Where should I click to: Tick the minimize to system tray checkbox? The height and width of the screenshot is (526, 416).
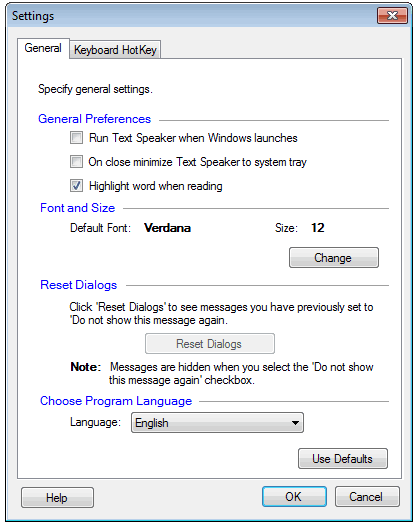76,162
